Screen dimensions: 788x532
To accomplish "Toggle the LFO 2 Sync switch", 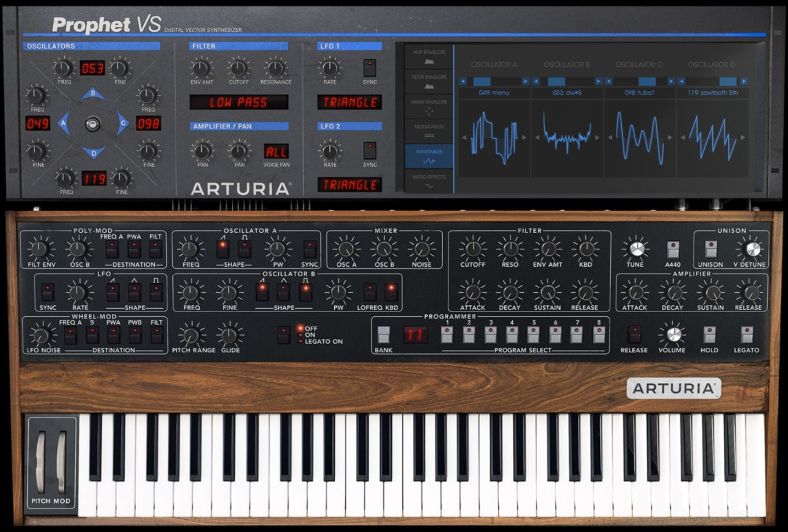I will (370, 151).
